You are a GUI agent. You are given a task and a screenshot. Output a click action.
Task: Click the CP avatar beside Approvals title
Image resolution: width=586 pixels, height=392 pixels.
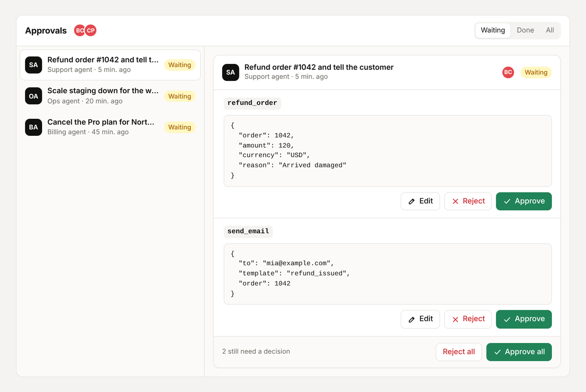91,31
